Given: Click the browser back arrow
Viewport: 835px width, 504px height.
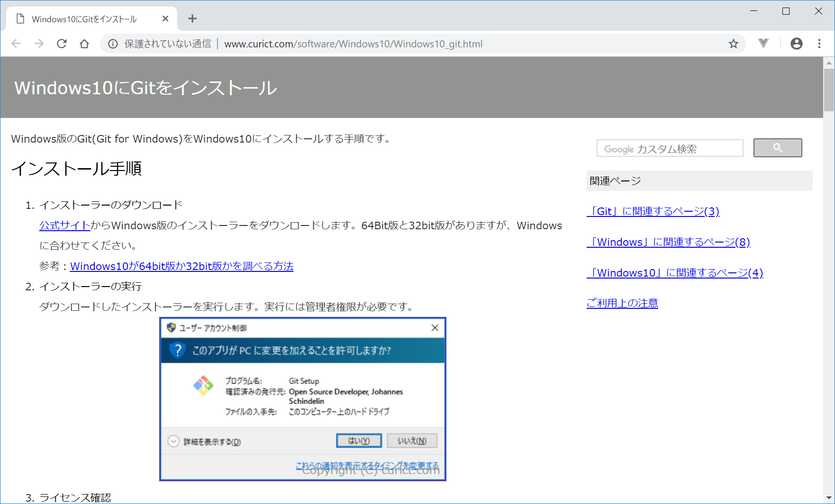Looking at the screenshot, I should [x=16, y=44].
